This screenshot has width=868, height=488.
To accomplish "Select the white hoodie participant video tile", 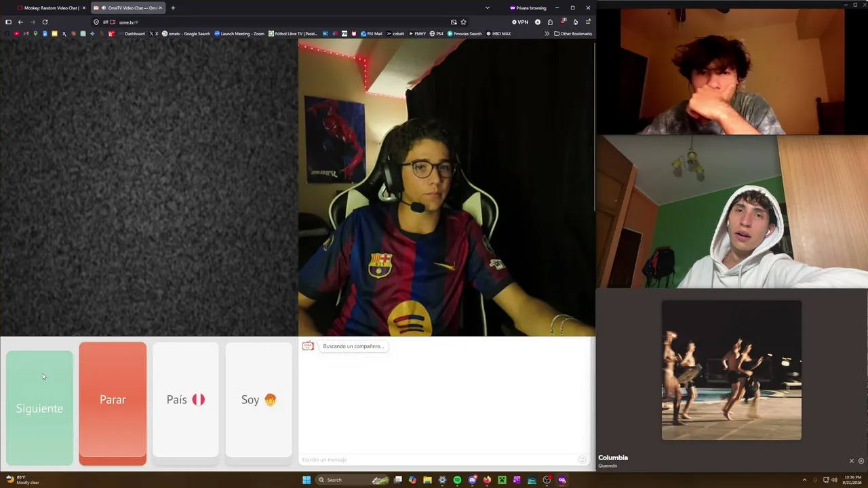I will click(x=732, y=211).
